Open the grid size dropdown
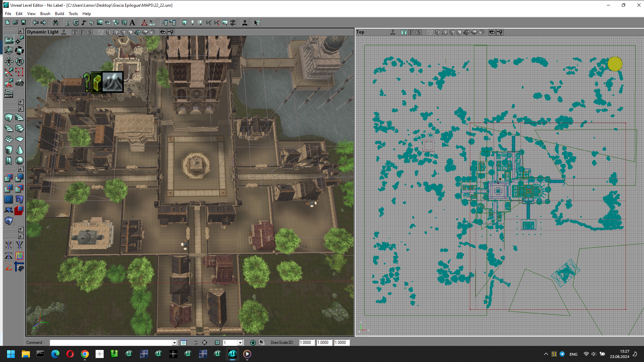 [240, 343]
